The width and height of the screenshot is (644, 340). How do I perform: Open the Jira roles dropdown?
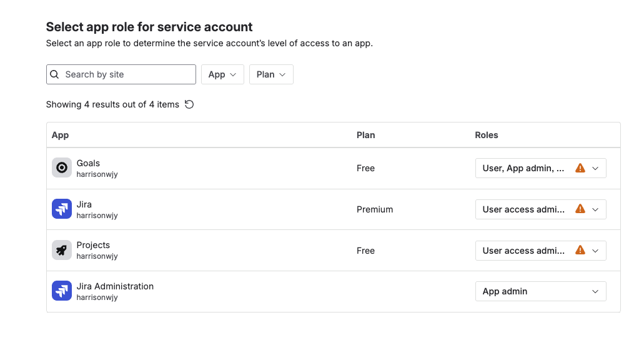(x=540, y=209)
